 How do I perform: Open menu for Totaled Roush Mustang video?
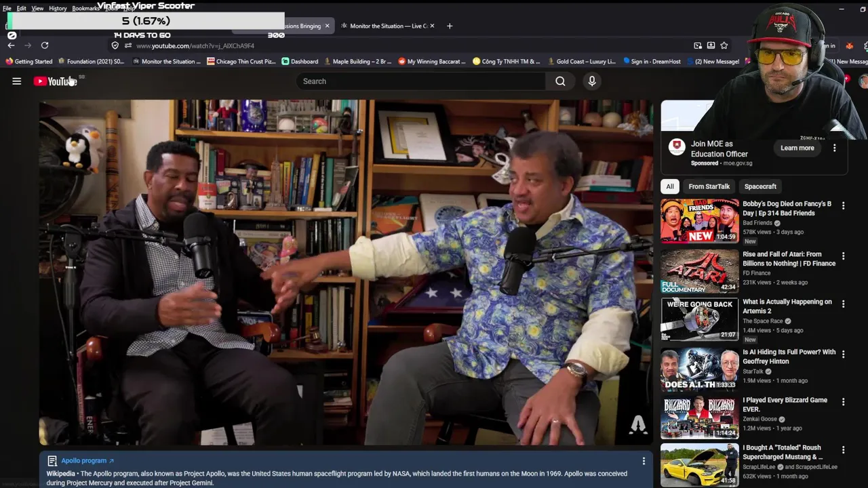(844, 450)
